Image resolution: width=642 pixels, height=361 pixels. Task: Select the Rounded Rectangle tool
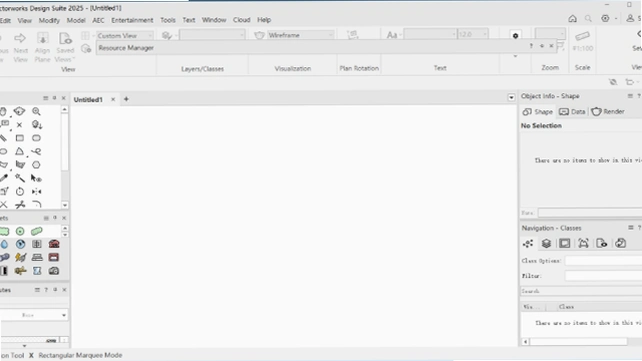36,138
